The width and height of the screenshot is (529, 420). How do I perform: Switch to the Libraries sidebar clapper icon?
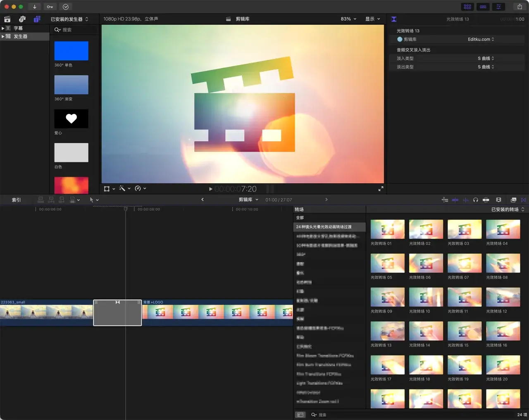tap(7, 19)
